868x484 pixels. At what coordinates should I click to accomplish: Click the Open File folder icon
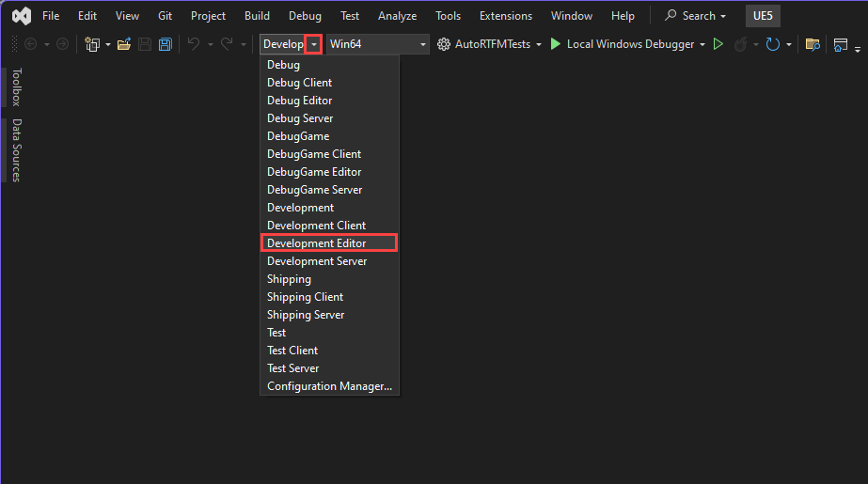coord(124,44)
